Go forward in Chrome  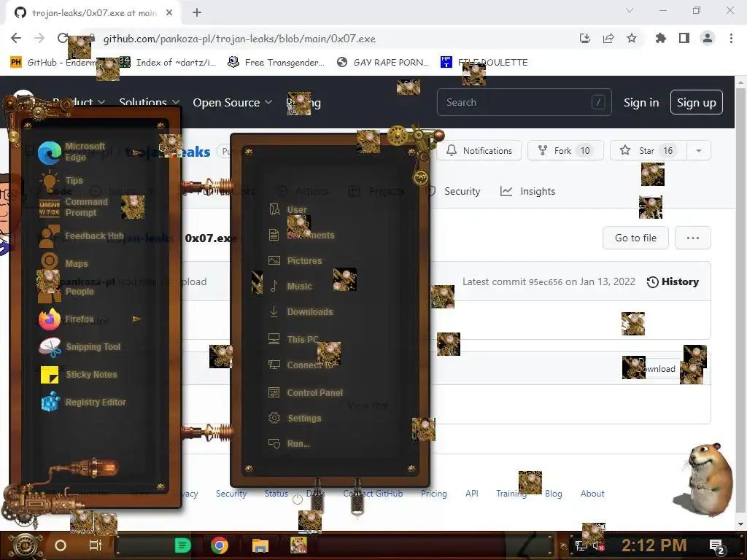(x=39, y=38)
